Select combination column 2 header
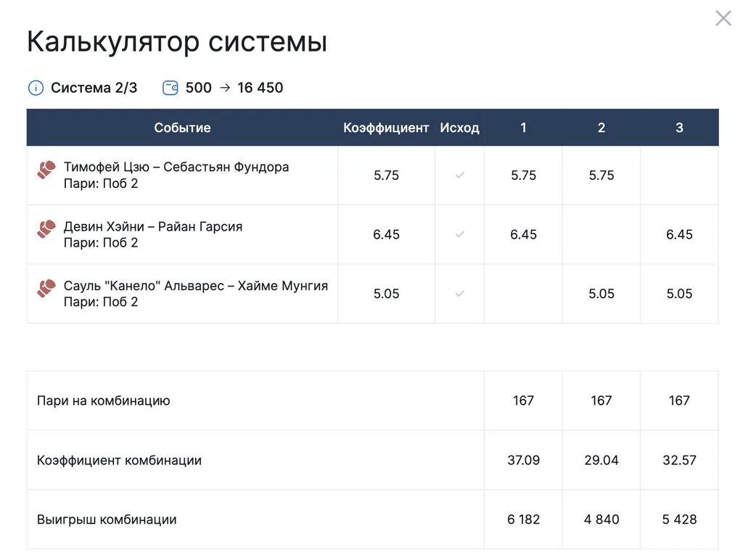The image size is (743, 560). (601, 128)
